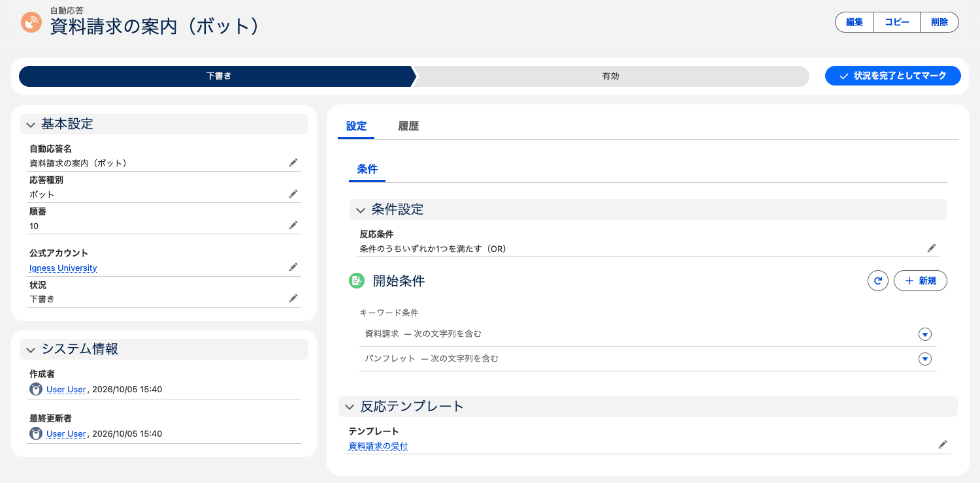Open the Igness University link
Screen dimensions: 980x483
(x=63, y=268)
